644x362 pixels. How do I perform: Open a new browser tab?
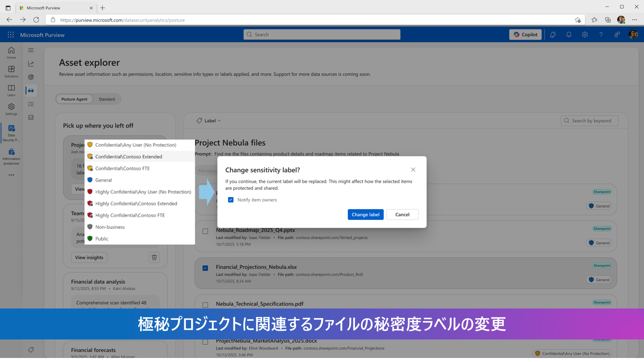pos(103,8)
